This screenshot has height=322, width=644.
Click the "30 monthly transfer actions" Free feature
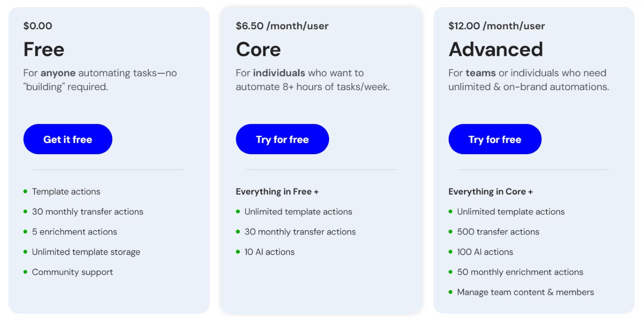[x=87, y=211]
